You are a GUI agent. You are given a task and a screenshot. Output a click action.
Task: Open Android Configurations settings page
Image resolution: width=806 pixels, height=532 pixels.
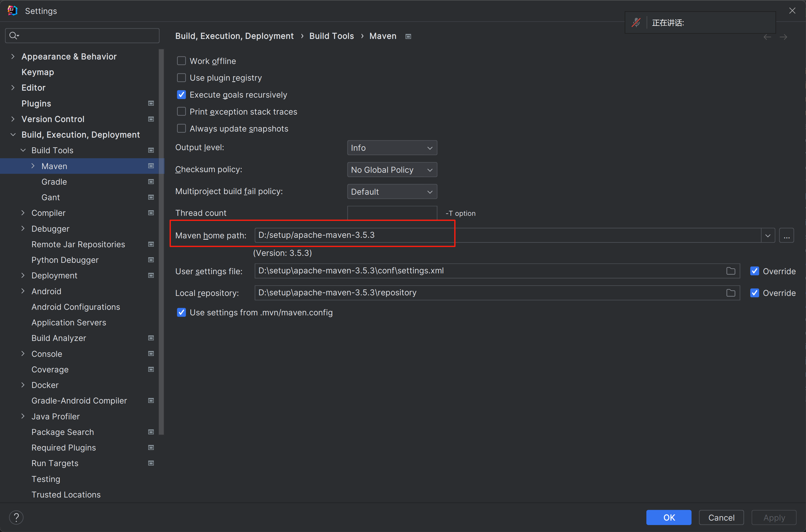(x=76, y=307)
